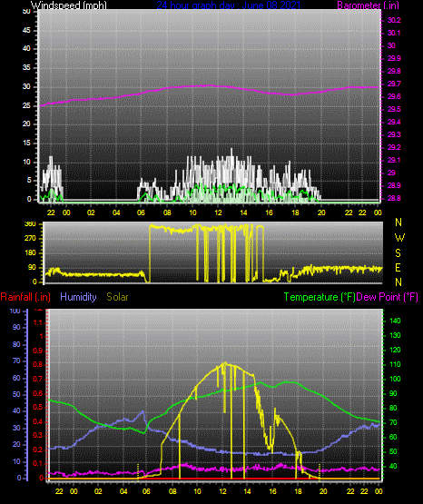The height and width of the screenshot is (504, 423).
Task: Click the 140 temperature axis value
Action: click(x=395, y=321)
